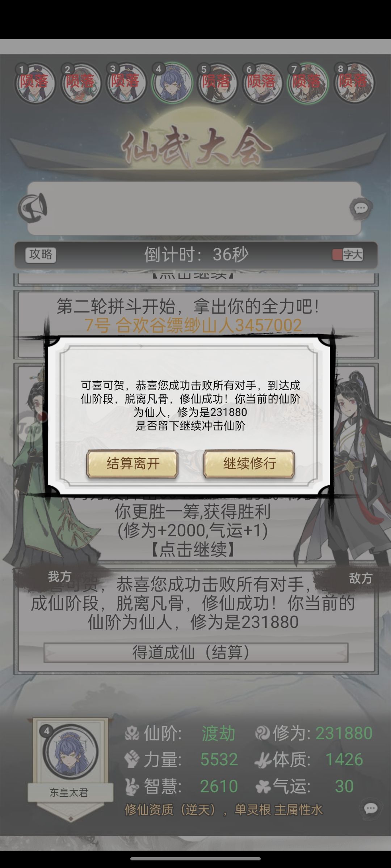The width and height of the screenshot is (391, 868).
Task: Select fallen player 3 avatar
Action: [126, 83]
